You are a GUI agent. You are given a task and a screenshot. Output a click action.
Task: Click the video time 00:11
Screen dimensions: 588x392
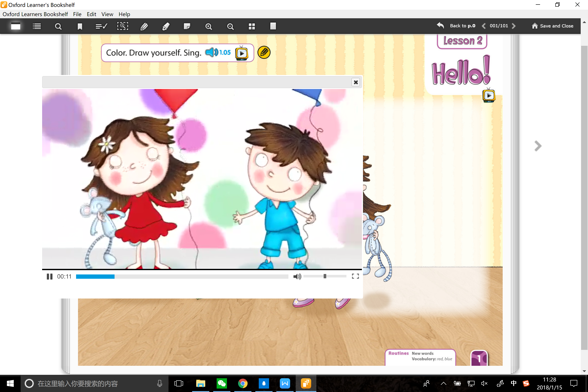[x=64, y=277]
